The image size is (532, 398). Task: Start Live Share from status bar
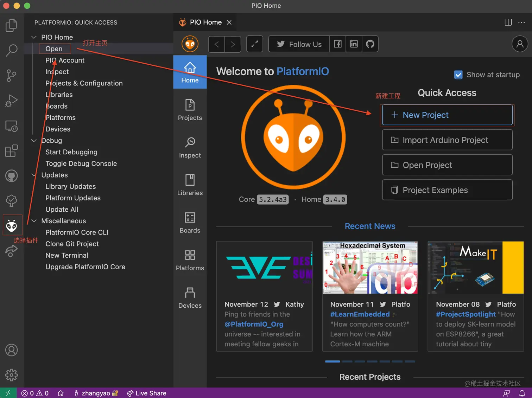(147, 393)
